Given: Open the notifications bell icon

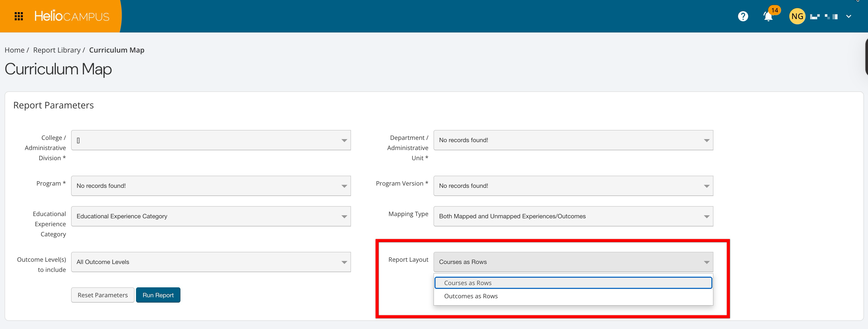Looking at the screenshot, I should click(x=768, y=16).
